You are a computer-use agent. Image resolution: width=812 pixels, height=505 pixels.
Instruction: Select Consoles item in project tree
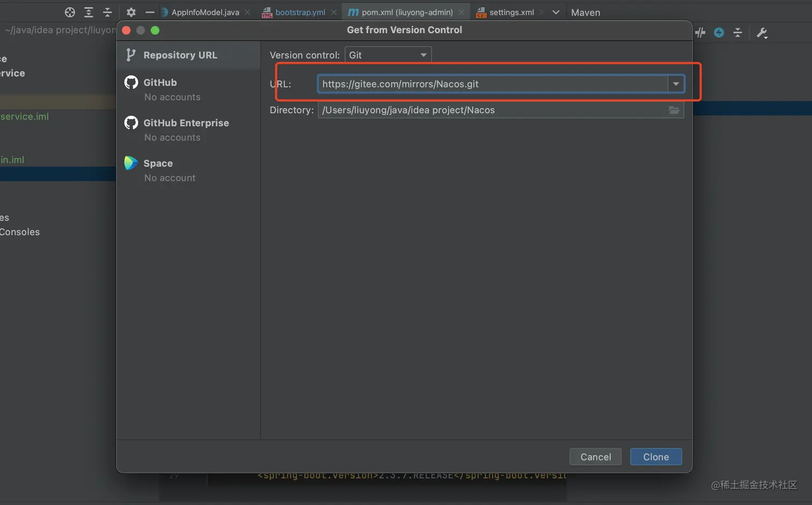pos(20,232)
